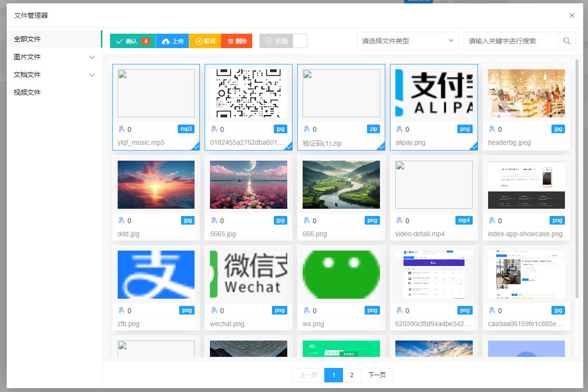
Task: Select the 666.png river valley thumbnail
Action: tap(341, 185)
